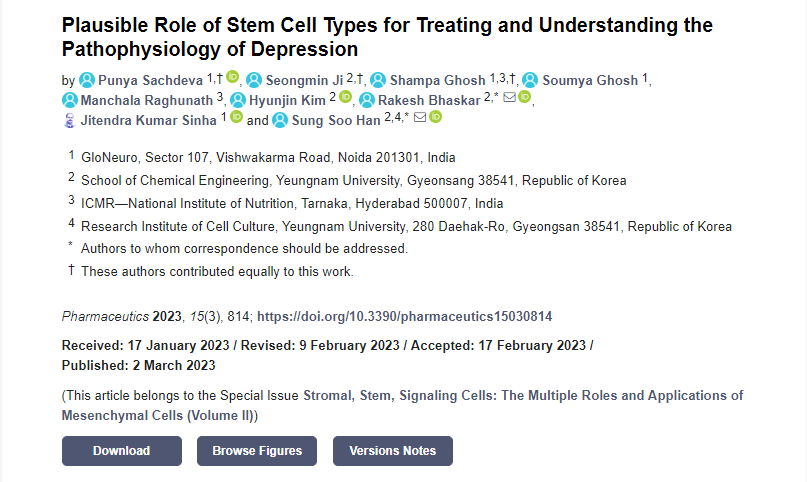Click the Pharmaceutics journal name
The height and width of the screenshot is (482, 807).
[x=105, y=316]
